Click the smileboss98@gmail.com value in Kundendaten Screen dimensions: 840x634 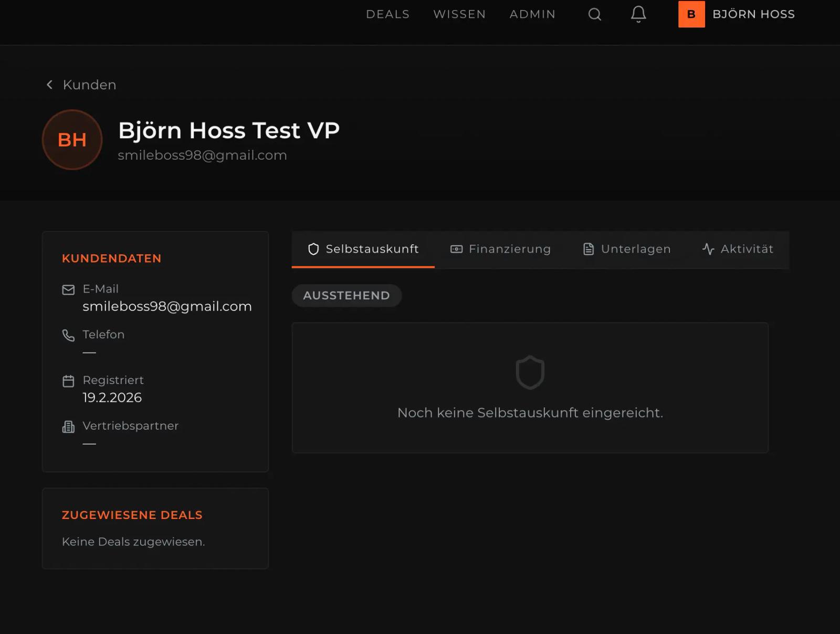pyautogui.click(x=167, y=306)
